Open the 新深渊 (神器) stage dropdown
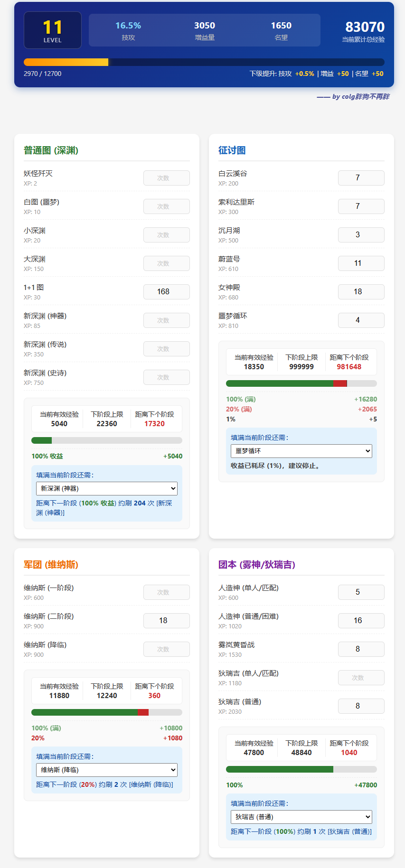 click(x=106, y=488)
